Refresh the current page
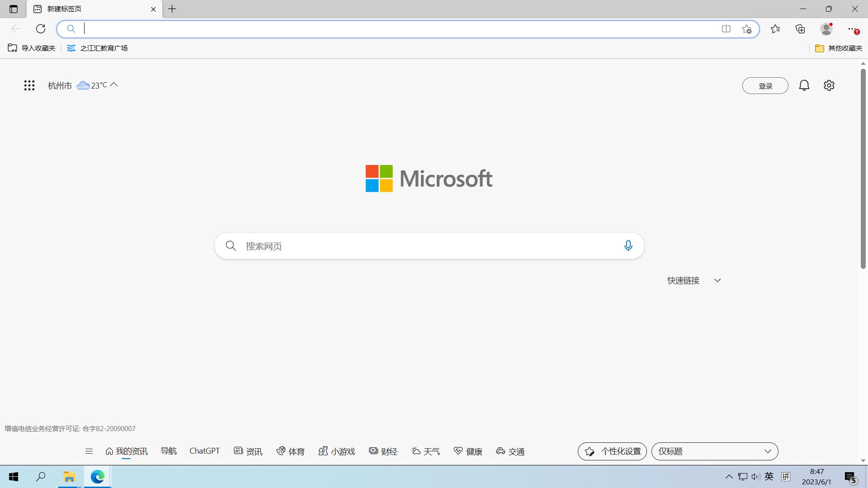 pos(41,29)
